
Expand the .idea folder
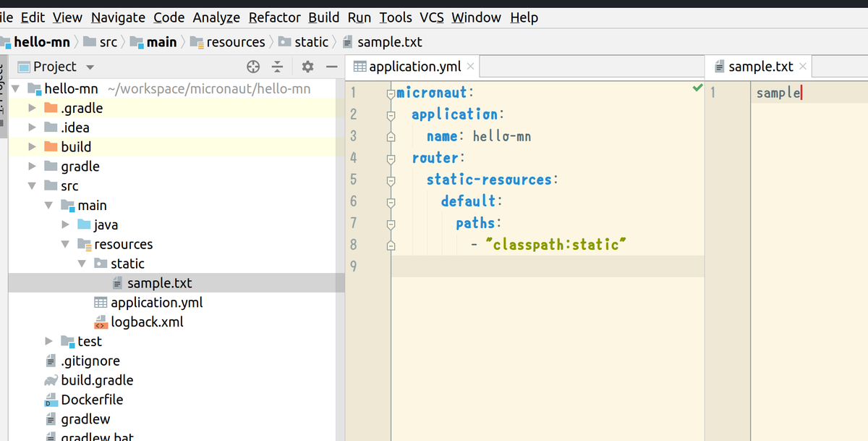point(31,128)
